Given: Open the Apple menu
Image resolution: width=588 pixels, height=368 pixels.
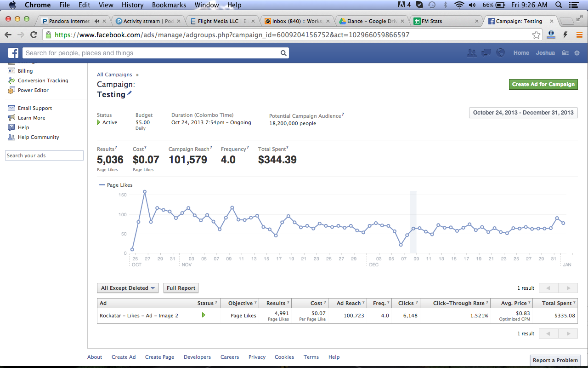Looking at the screenshot, I should (x=12, y=5).
